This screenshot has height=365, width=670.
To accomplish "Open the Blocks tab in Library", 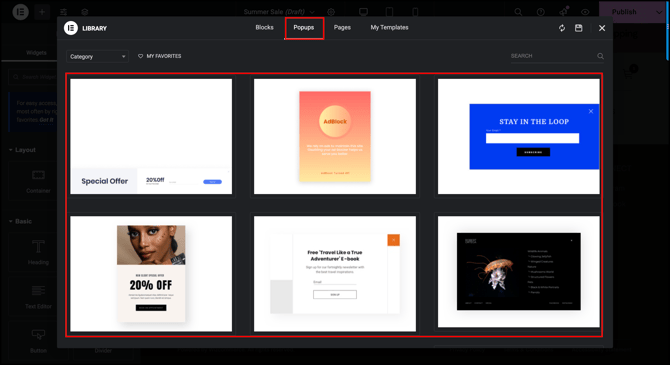I will [264, 27].
